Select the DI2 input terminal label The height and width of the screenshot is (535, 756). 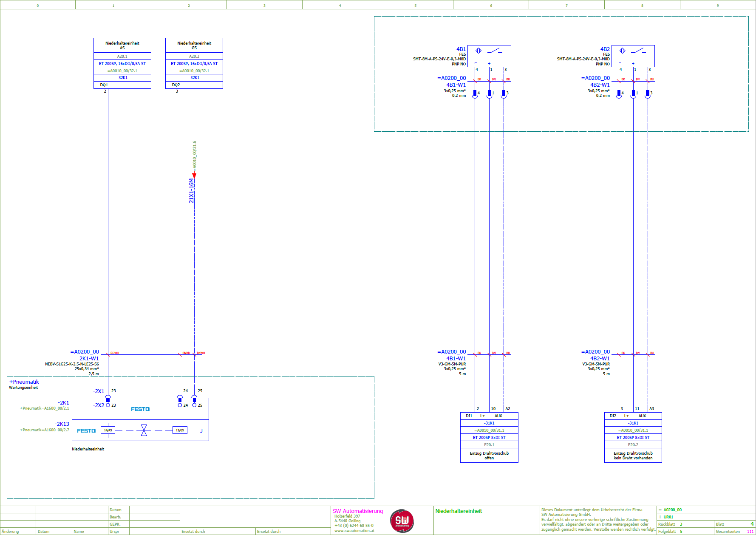[613, 416]
